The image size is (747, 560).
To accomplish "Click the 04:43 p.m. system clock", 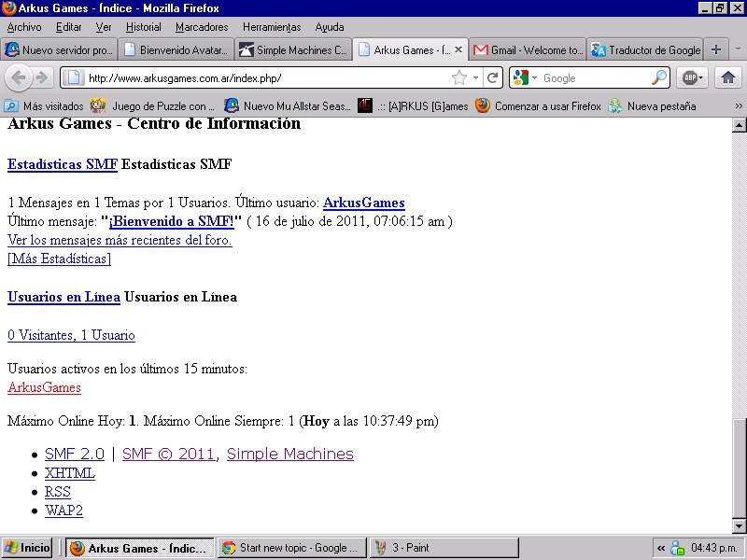I will pyautogui.click(x=714, y=548).
